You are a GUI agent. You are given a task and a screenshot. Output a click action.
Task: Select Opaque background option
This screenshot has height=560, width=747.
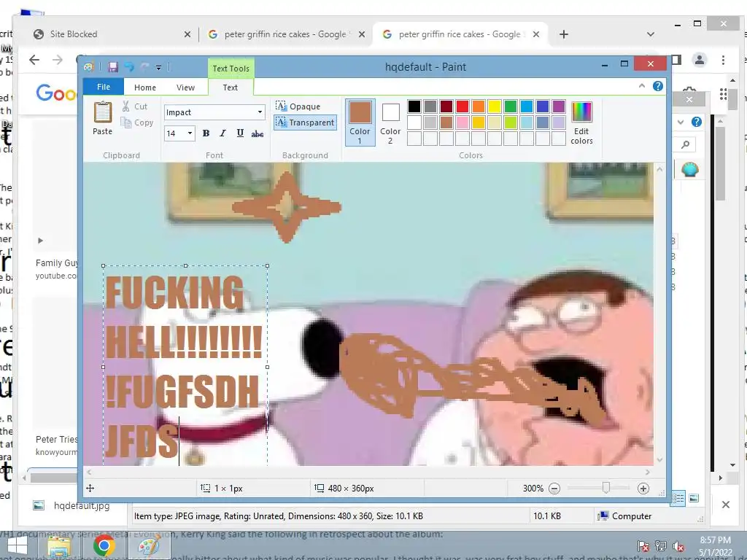click(298, 106)
